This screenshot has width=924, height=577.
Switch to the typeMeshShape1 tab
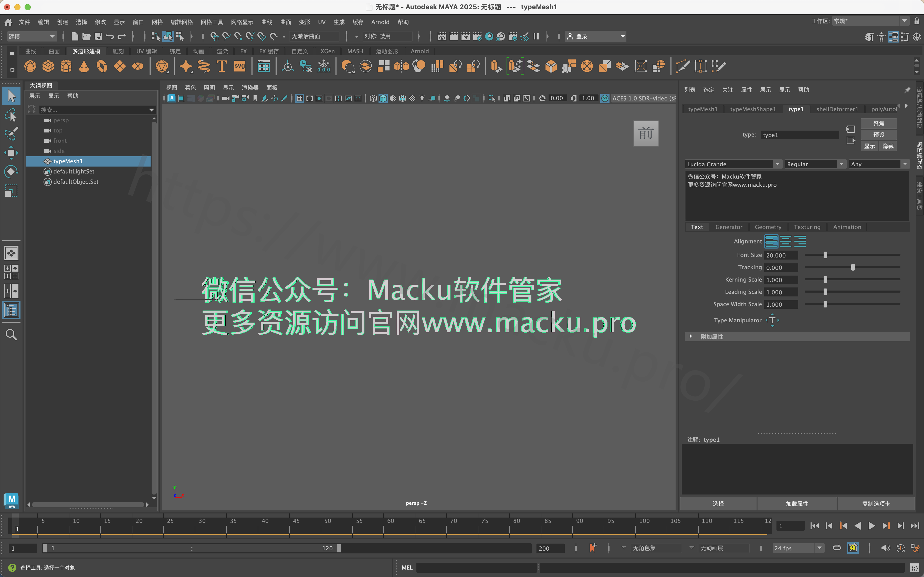753,109
